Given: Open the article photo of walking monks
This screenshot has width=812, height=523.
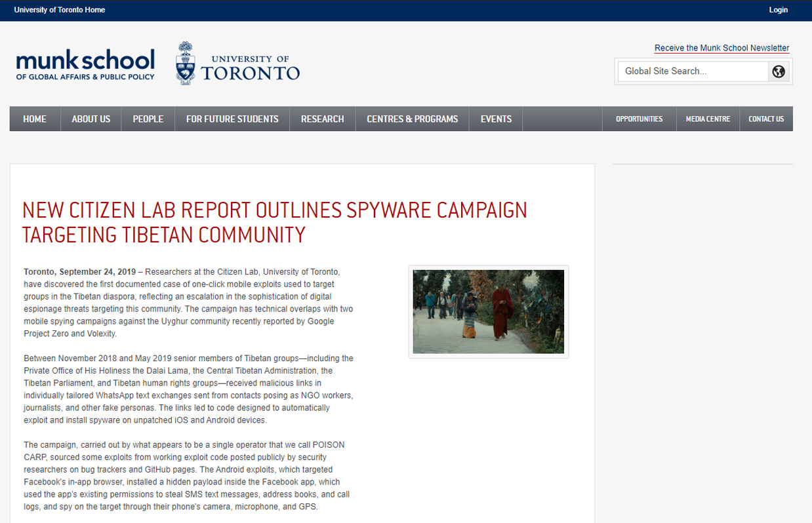Looking at the screenshot, I should coord(488,311).
